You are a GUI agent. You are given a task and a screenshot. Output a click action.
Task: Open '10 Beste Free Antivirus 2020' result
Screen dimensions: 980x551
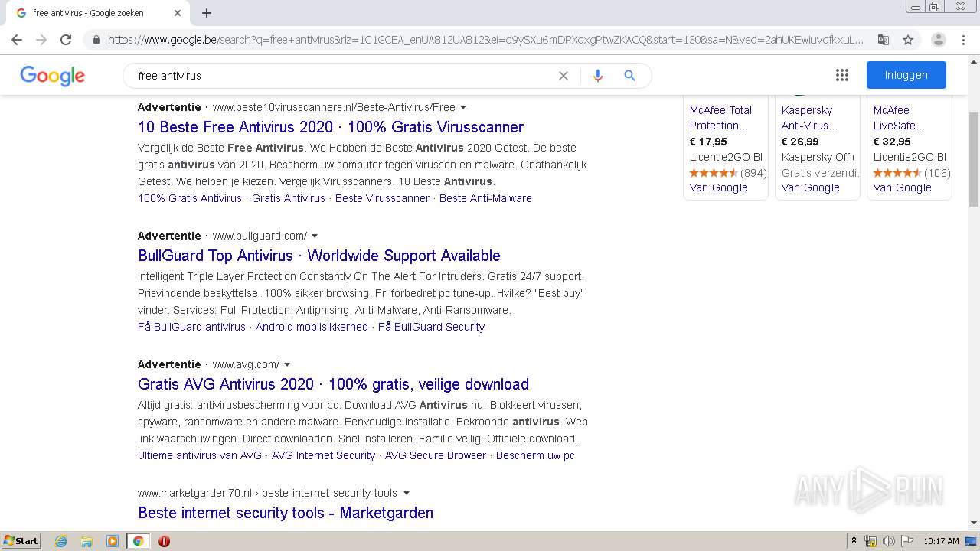(331, 127)
